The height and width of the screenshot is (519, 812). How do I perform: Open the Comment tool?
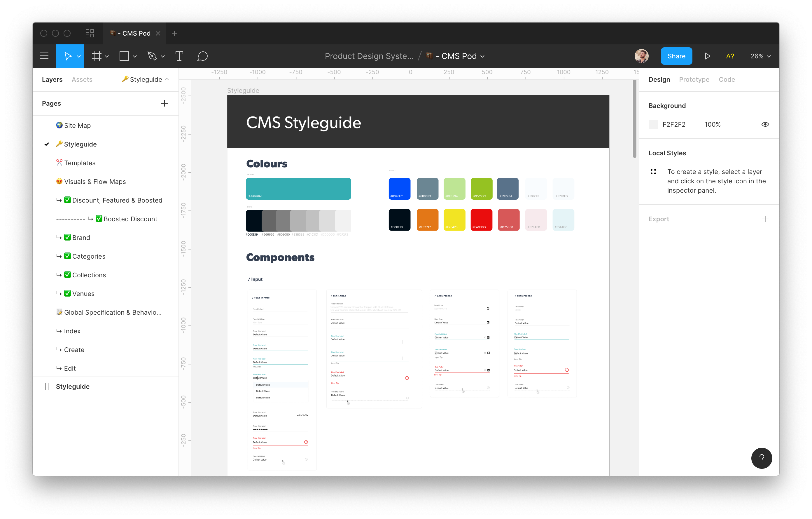pos(202,56)
